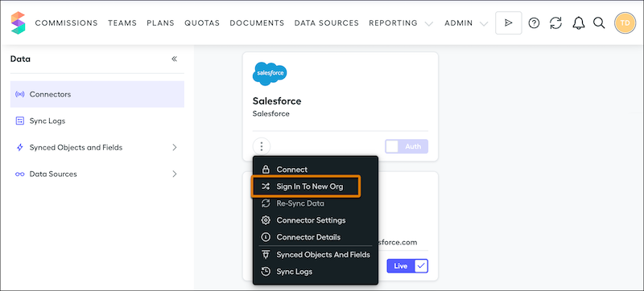
Task: Click the Salesforce subtitle under the card title
Action: [x=271, y=114]
